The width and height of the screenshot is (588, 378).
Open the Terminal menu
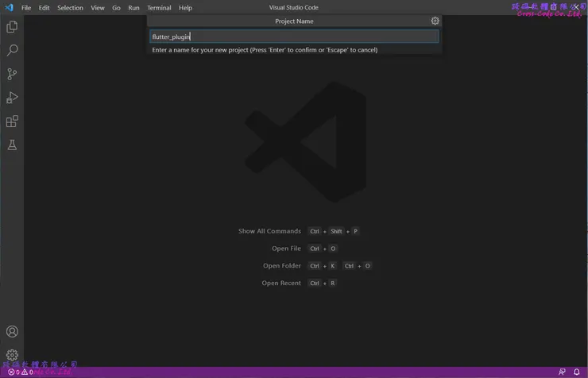pos(159,8)
